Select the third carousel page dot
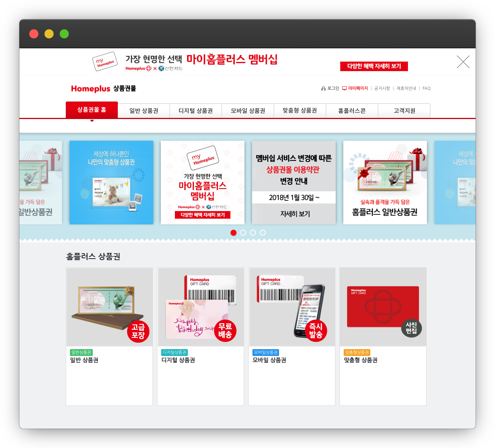The image size is (495, 448). coord(253,233)
